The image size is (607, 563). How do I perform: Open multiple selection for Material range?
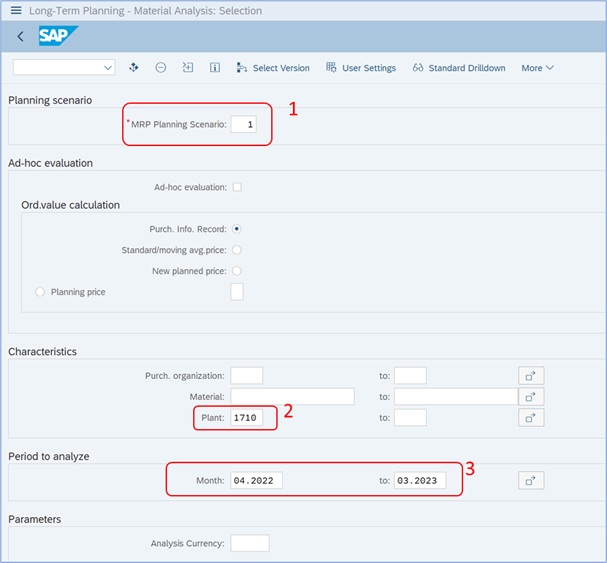[531, 397]
